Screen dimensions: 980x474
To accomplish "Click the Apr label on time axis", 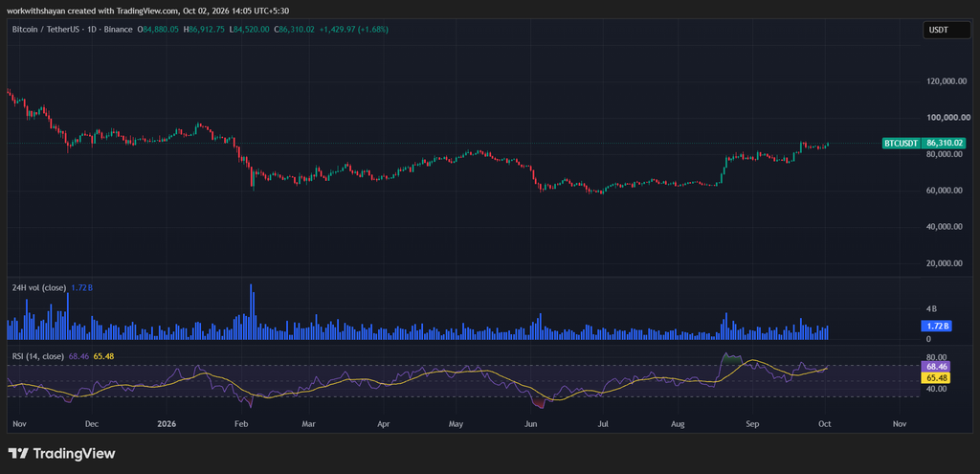I will [384, 424].
